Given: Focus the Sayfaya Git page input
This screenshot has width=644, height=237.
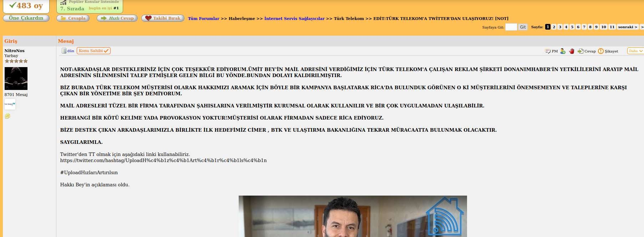Looking at the screenshot, I should pyautogui.click(x=511, y=27).
